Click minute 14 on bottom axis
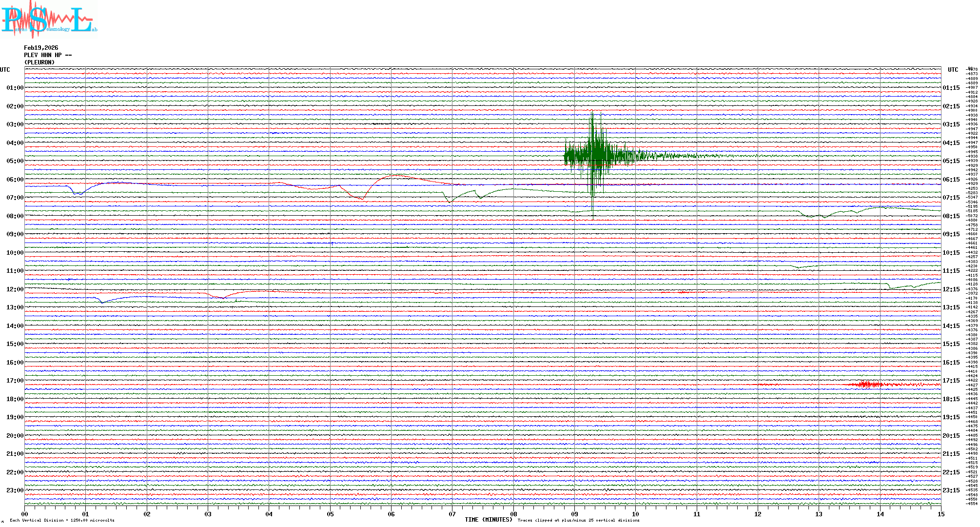This screenshot has width=980, height=527. click(880, 514)
